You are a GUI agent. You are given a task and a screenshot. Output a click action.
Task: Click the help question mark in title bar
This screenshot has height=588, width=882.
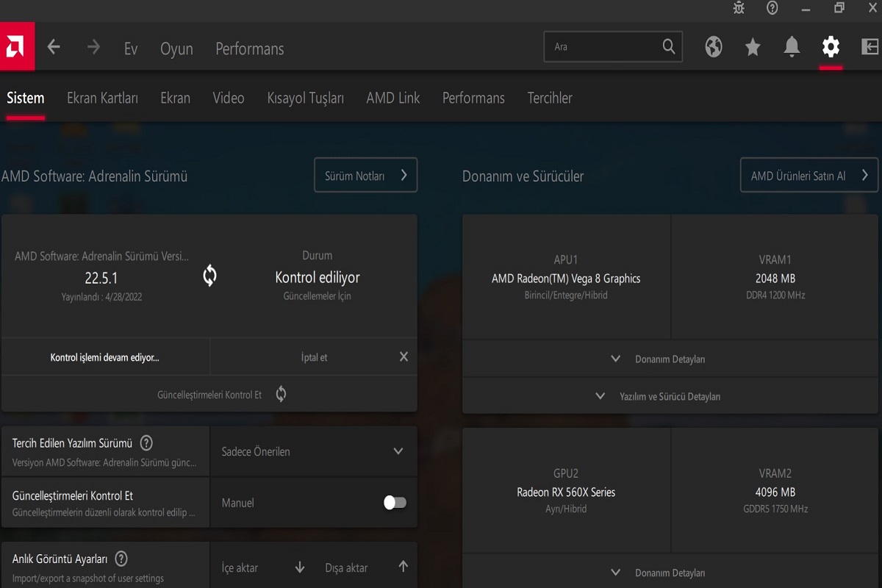click(x=772, y=8)
